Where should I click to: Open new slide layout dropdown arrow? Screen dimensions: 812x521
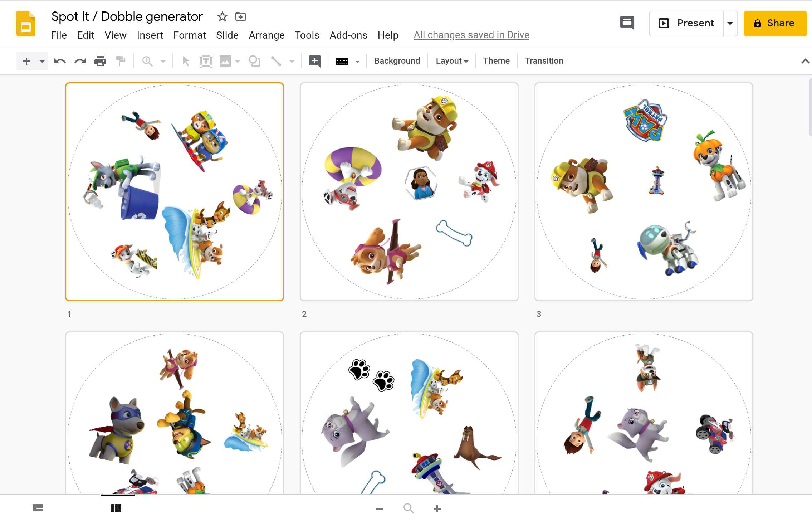pos(42,61)
